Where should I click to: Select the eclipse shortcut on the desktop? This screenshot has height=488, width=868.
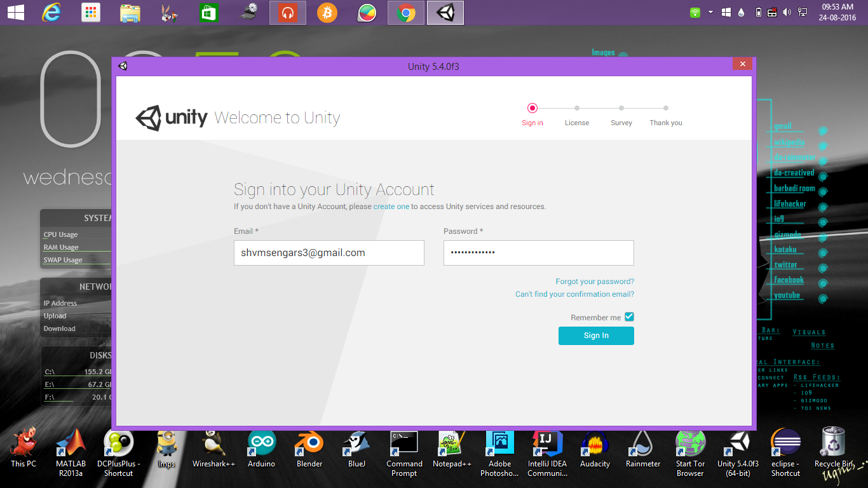(786, 453)
